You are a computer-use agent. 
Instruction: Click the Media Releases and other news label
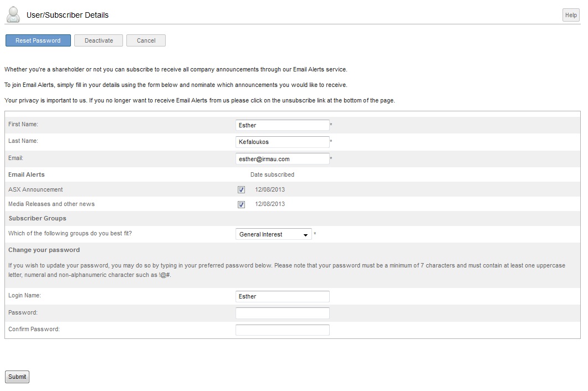[x=52, y=204]
